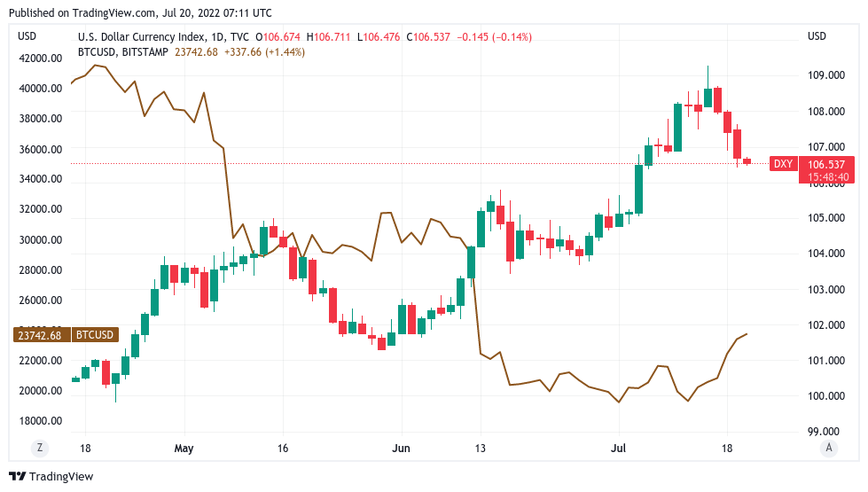Click the TradingView logo at bottom
Image resolution: width=868 pixels, height=492 pixels.
pos(51,476)
